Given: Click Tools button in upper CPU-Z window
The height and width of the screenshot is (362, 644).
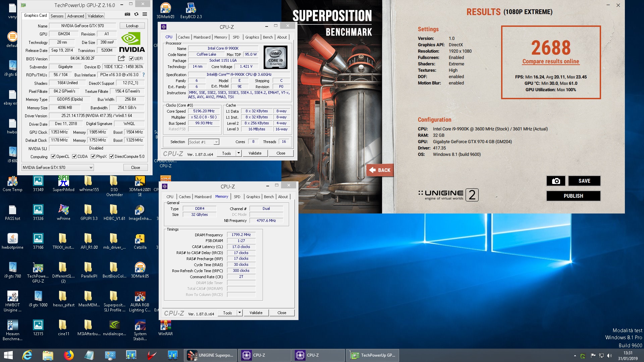Looking at the screenshot, I should click(226, 153).
